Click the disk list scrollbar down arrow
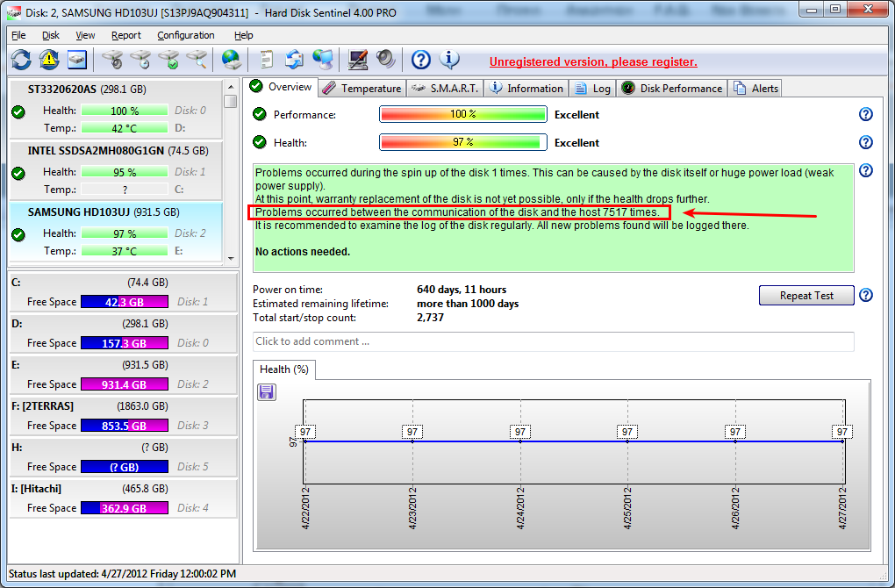Screen dimensions: 895x588 pyautogui.click(x=231, y=259)
